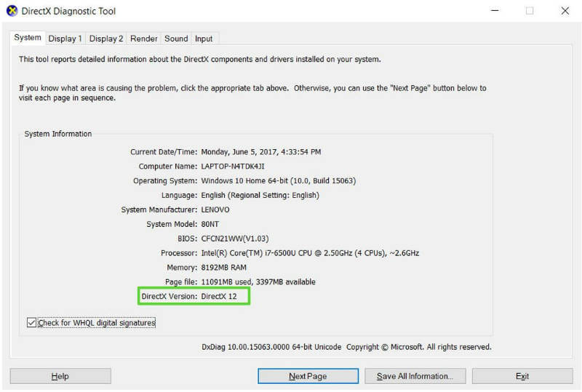The height and width of the screenshot is (392, 582).
Task: Minimize the DirectX Diagnostic Tool window
Action: click(495, 11)
